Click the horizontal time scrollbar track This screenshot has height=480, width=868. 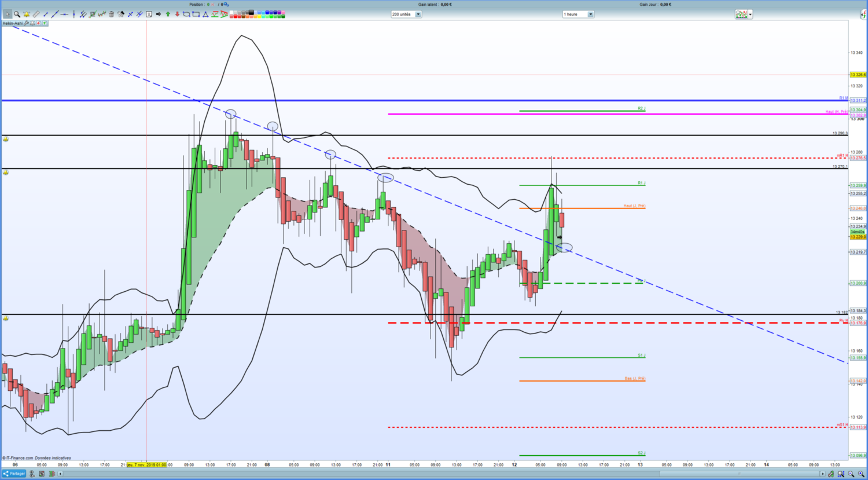[x=441, y=474]
